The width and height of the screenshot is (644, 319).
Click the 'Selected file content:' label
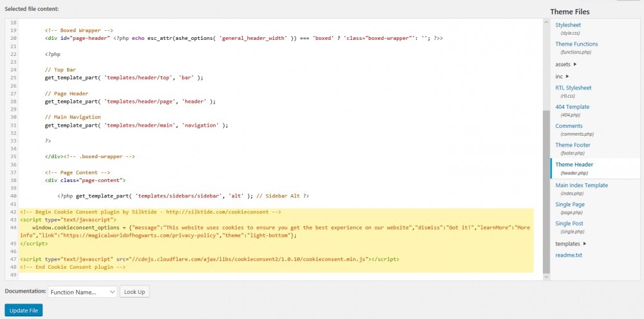pos(32,8)
